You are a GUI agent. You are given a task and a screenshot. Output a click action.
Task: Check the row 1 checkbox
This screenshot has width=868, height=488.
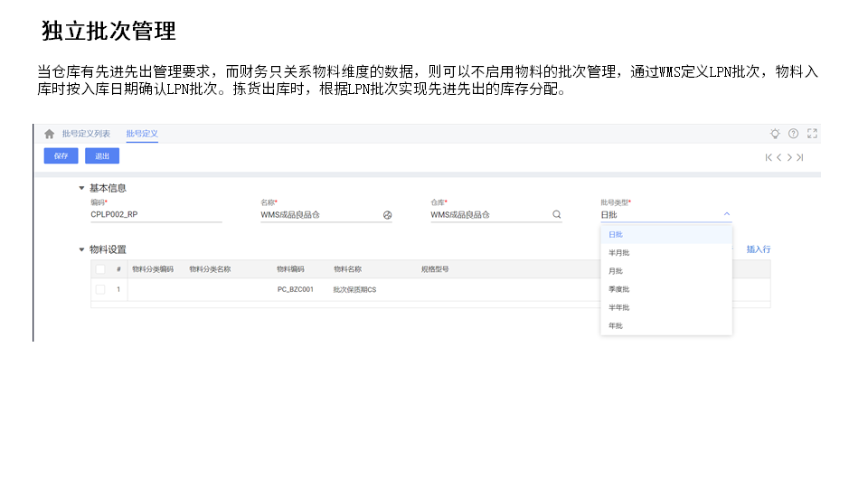coord(100,289)
